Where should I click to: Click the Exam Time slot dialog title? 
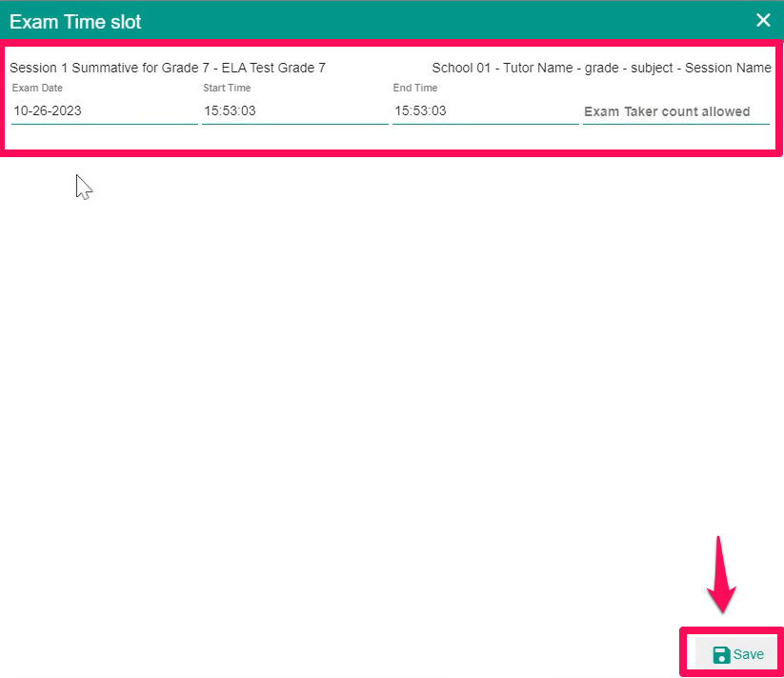75,22
